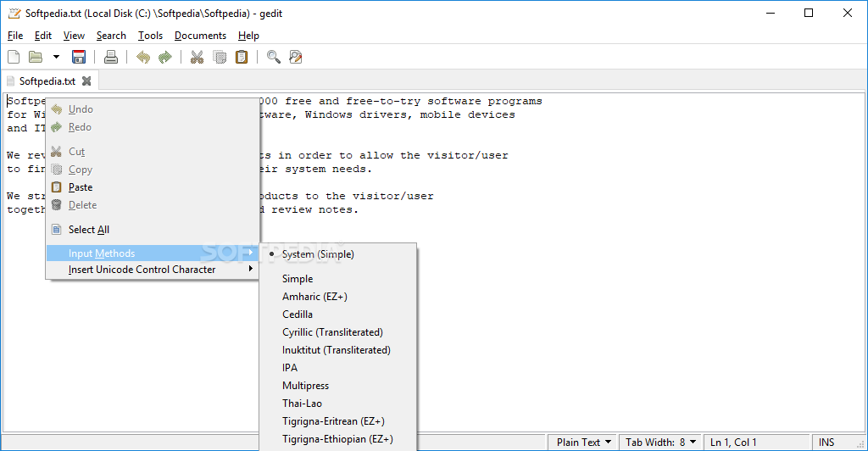The width and height of the screenshot is (868, 451).
Task: Open the Tools menu
Action: click(x=150, y=36)
